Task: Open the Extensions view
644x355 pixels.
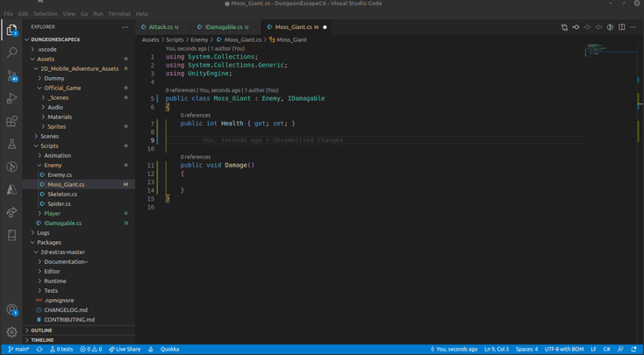Action: (x=11, y=122)
